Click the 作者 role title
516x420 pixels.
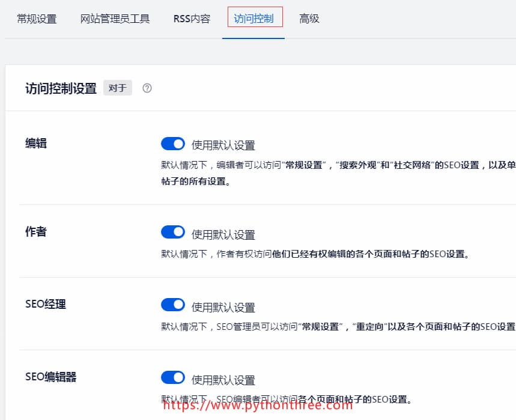pos(36,231)
